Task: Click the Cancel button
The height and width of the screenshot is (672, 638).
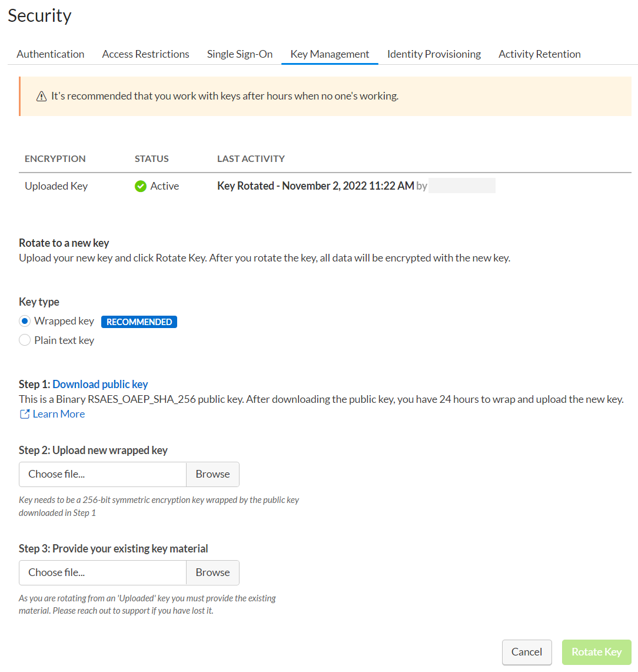Action: pos(527,652)
